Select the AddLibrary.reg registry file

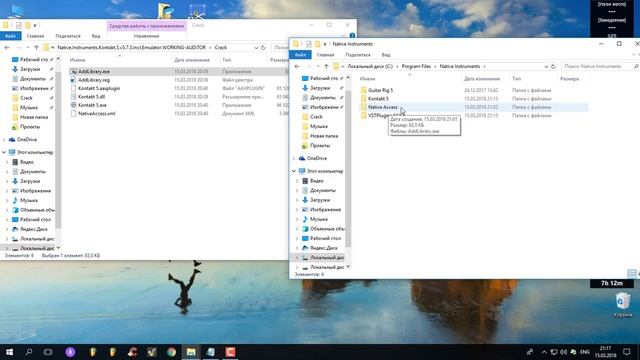point(94,80)
